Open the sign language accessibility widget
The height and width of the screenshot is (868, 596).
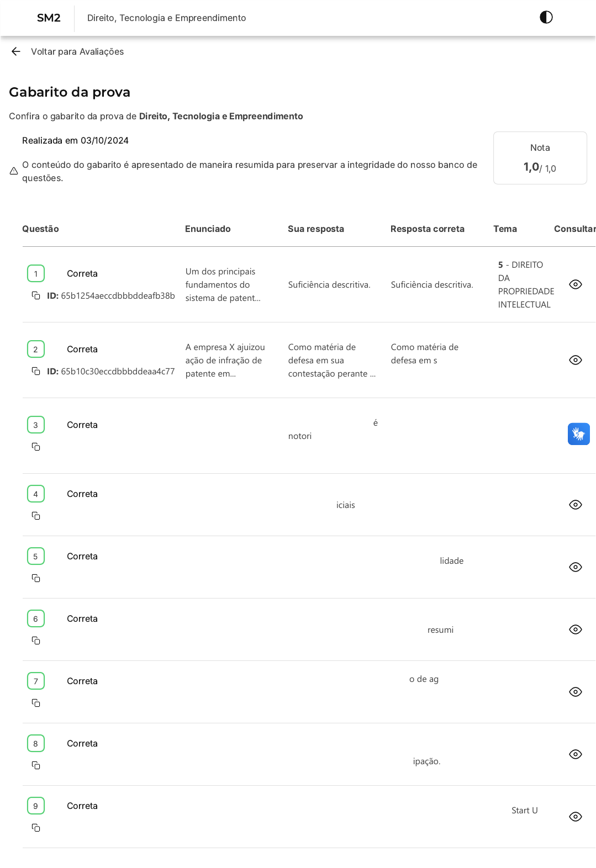tap(578, 434)
